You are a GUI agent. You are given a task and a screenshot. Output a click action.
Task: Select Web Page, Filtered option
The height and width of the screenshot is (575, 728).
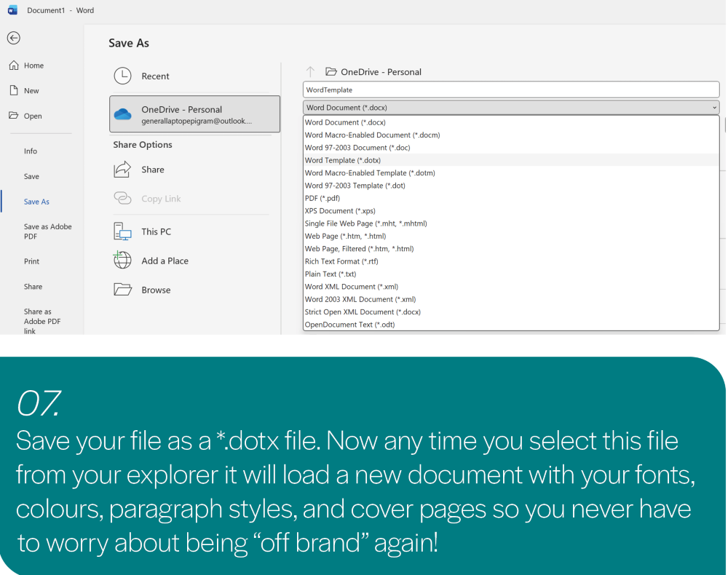point(511,248)
